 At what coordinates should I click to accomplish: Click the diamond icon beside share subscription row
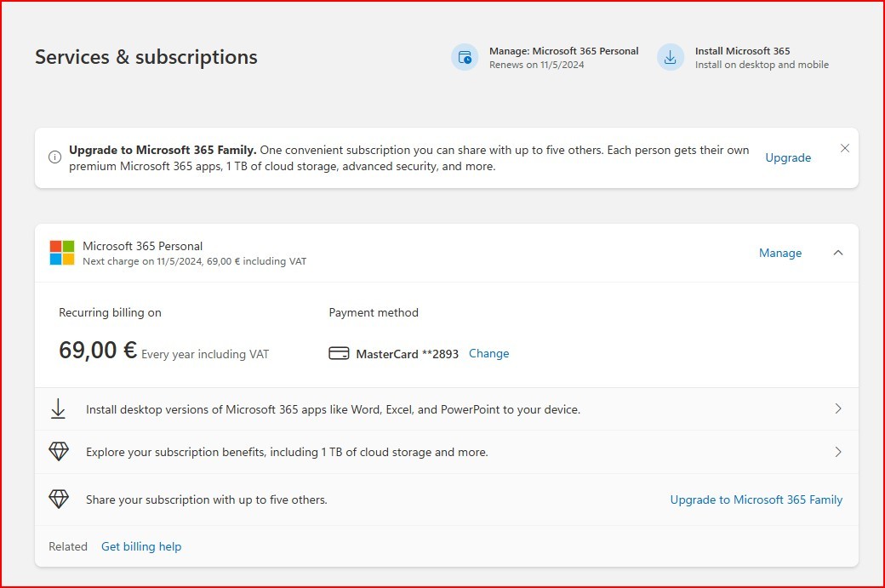tap(58, 499)
